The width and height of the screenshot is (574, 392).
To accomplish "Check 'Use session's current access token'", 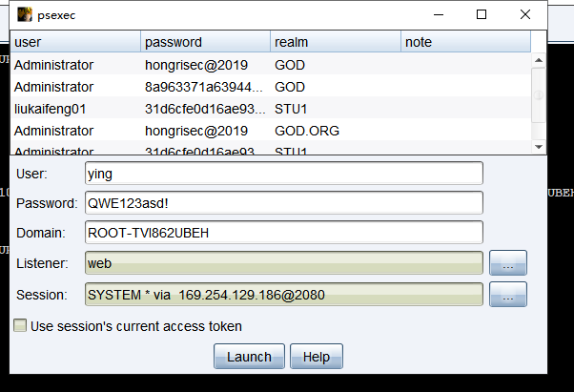I will [x=20, y=326].
